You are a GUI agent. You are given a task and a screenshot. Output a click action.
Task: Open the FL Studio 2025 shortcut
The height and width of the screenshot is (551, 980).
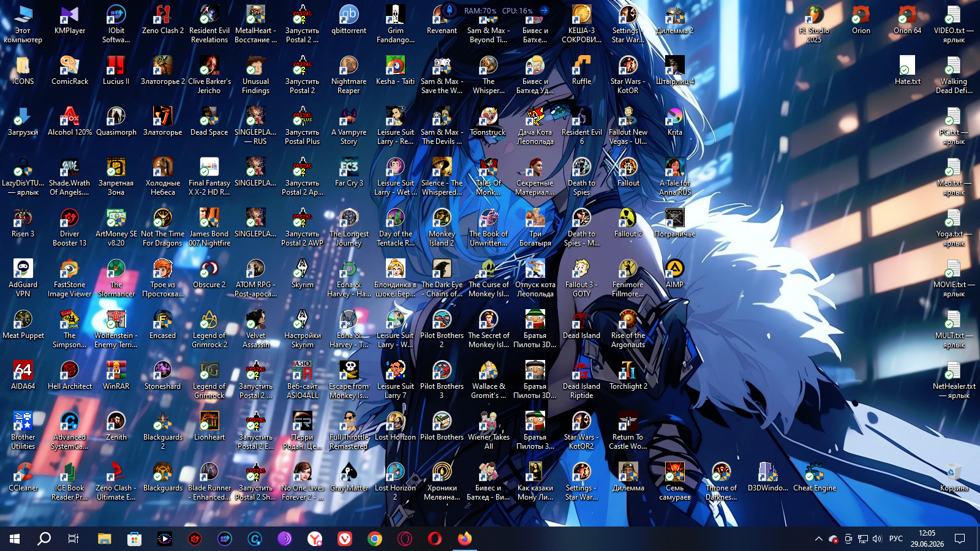click(814, 24)
